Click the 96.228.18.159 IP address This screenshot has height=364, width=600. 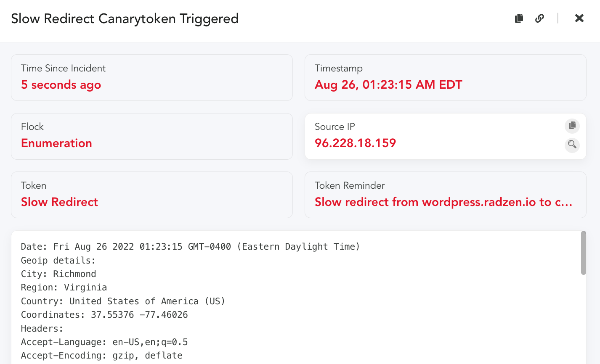click(x=355, y=143)
